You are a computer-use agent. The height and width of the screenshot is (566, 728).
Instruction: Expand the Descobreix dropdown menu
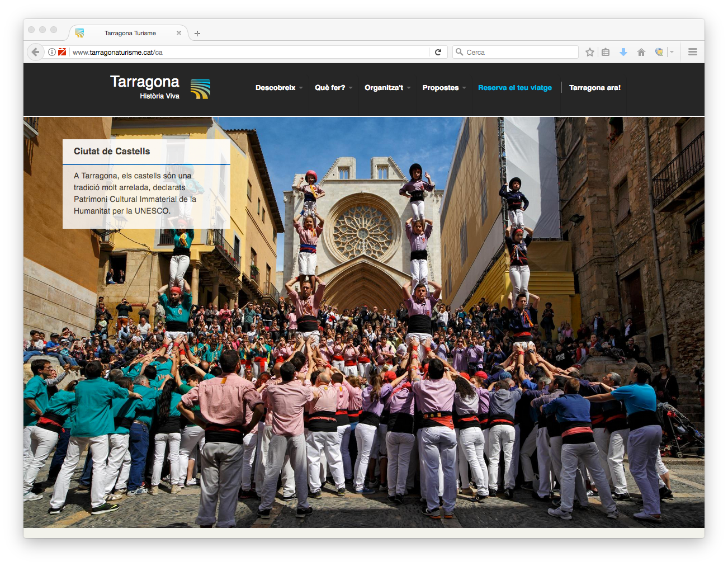pos(278,88)
